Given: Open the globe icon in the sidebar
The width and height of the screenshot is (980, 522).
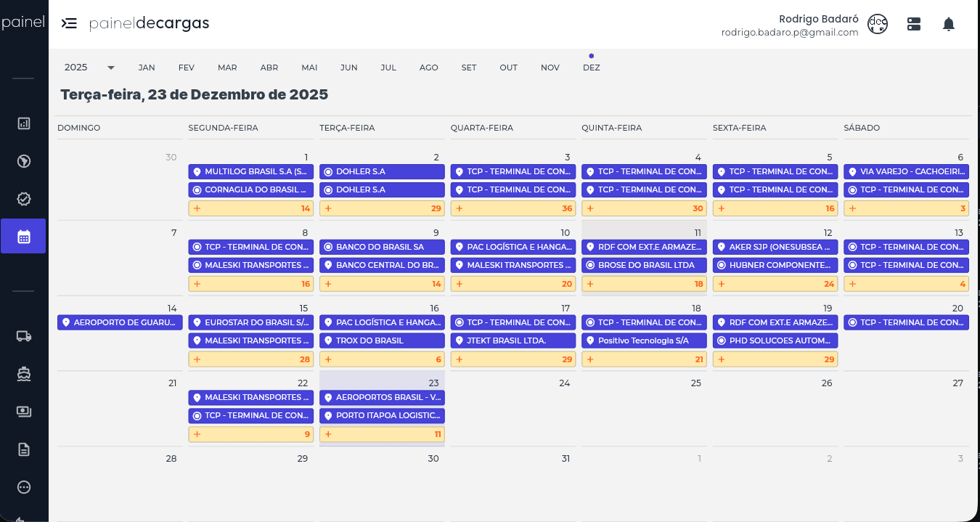Looking at the screenshot, I should (x=24, y=161).
